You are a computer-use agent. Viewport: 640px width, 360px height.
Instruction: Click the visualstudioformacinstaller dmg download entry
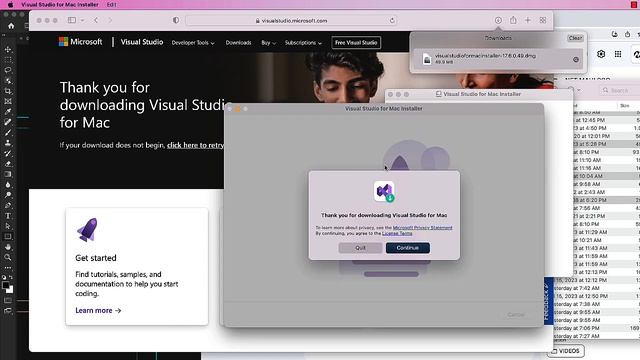(498, 59)
